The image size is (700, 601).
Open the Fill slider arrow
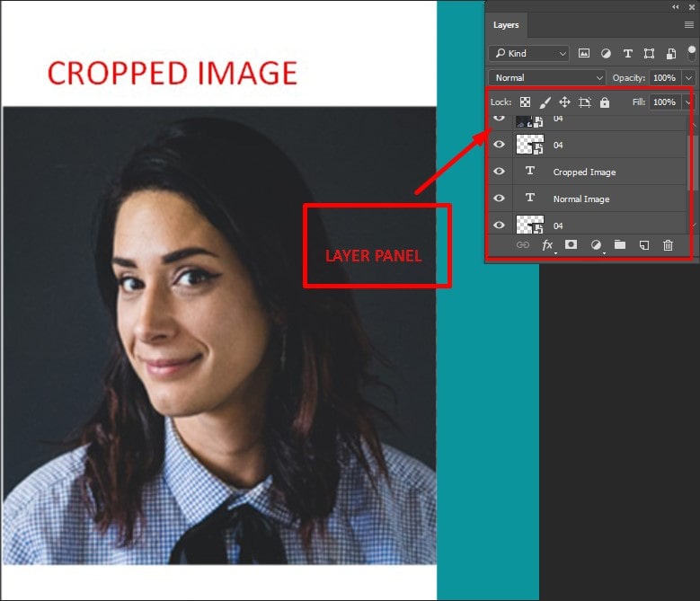click(x=688, y=102)
